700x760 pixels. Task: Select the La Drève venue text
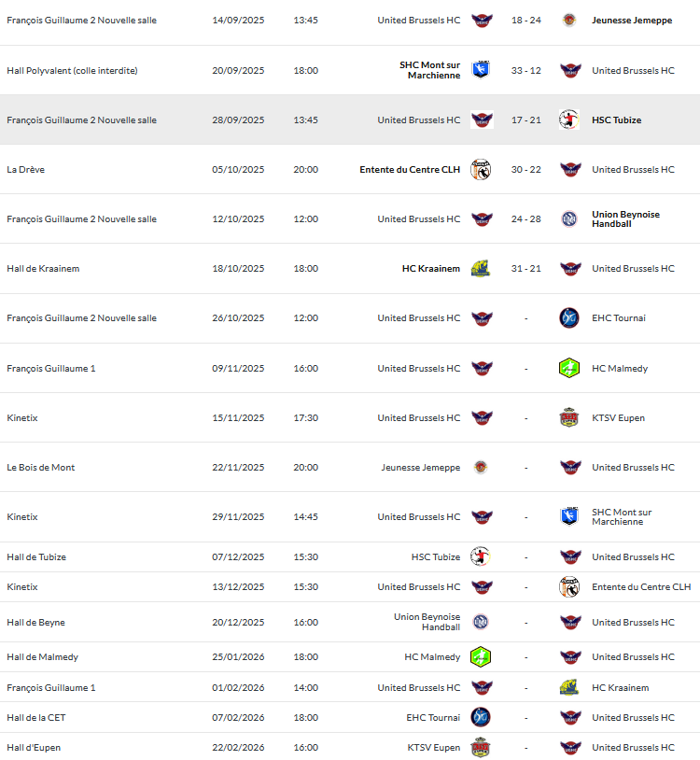tap(25, 170)
